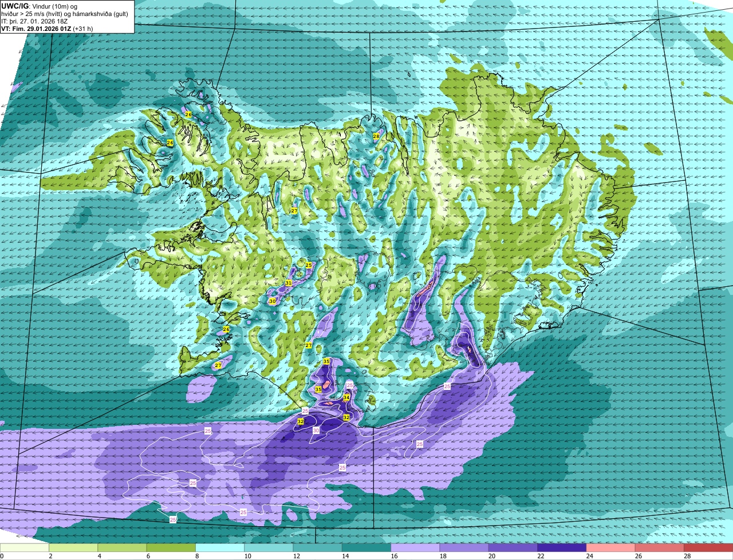The width and height of the screenshot is (733, 560).
Task: Click the yellow max gust label 30
Action: coord(273,301)
